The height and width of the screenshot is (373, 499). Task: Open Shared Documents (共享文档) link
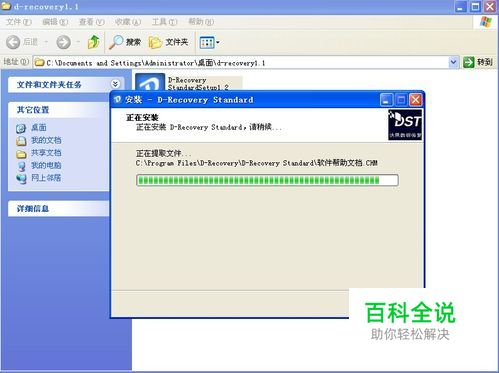[46, 153]
